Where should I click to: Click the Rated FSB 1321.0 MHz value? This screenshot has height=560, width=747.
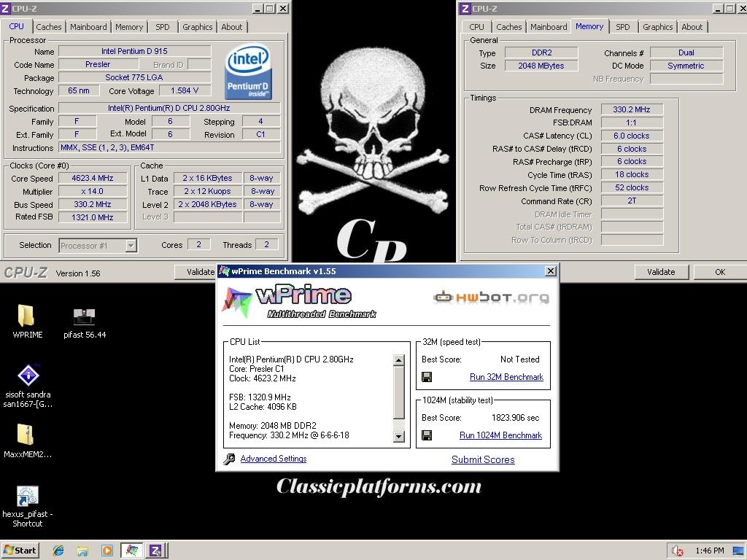(93, 217)
